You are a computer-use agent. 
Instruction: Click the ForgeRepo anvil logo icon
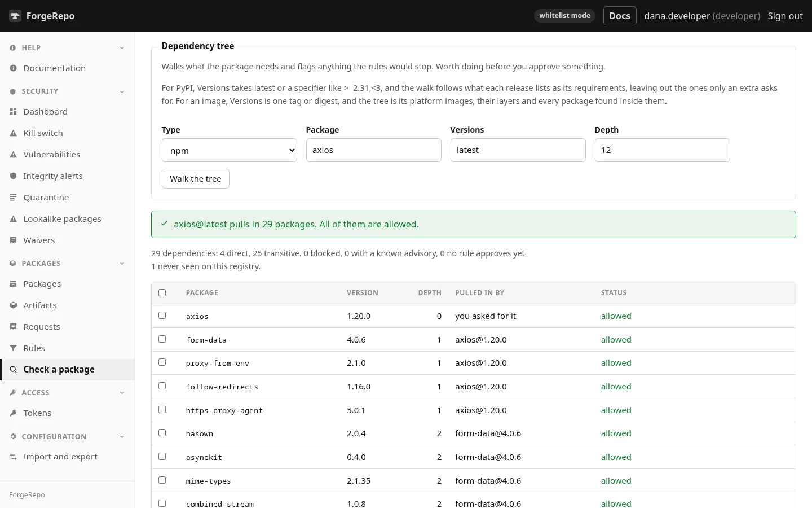[x=15, y=16]
